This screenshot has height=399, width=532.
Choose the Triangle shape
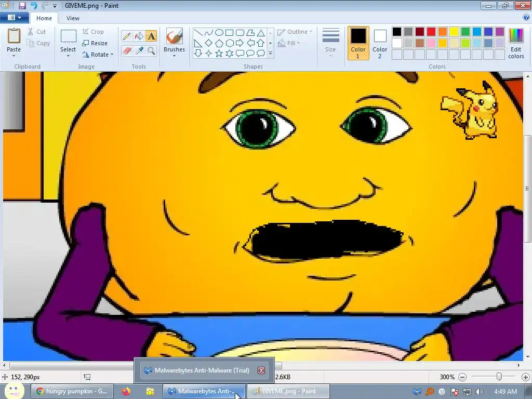pos(261,33)
